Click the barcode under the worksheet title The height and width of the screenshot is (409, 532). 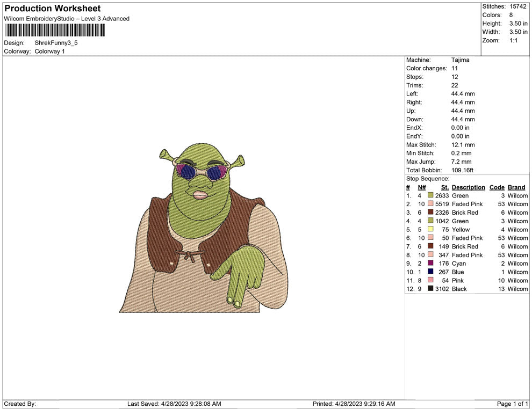[x=55, y=30]
